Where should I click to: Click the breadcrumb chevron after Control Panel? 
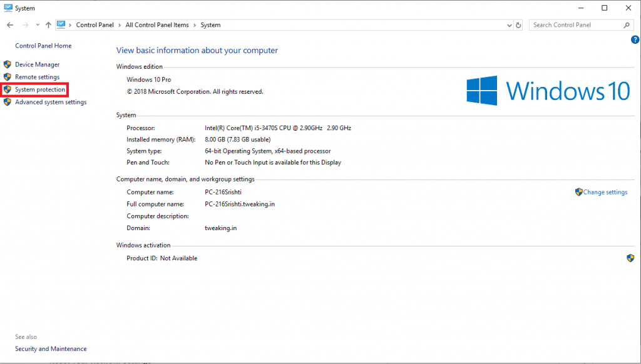(120, 25)
